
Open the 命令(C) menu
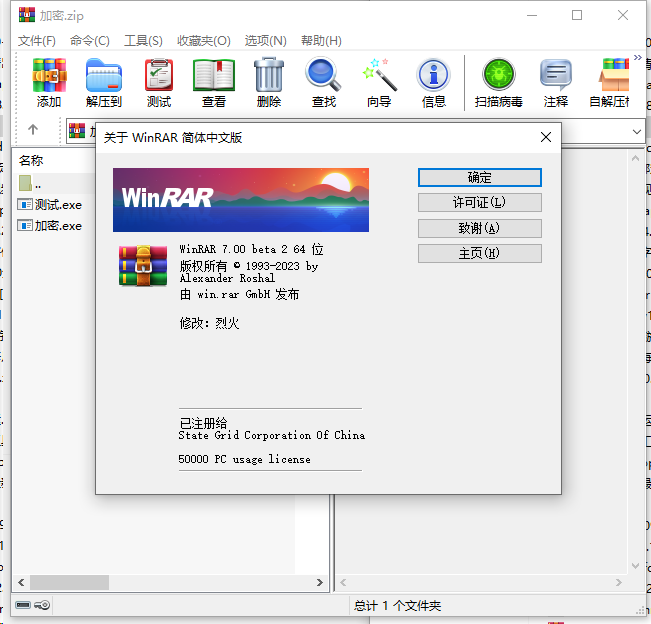pyautogui.click(x=89, y=41)
